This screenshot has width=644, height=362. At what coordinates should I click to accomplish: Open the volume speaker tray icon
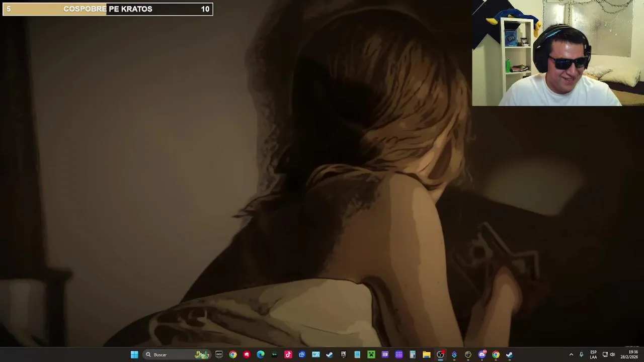tap(612, 354)
